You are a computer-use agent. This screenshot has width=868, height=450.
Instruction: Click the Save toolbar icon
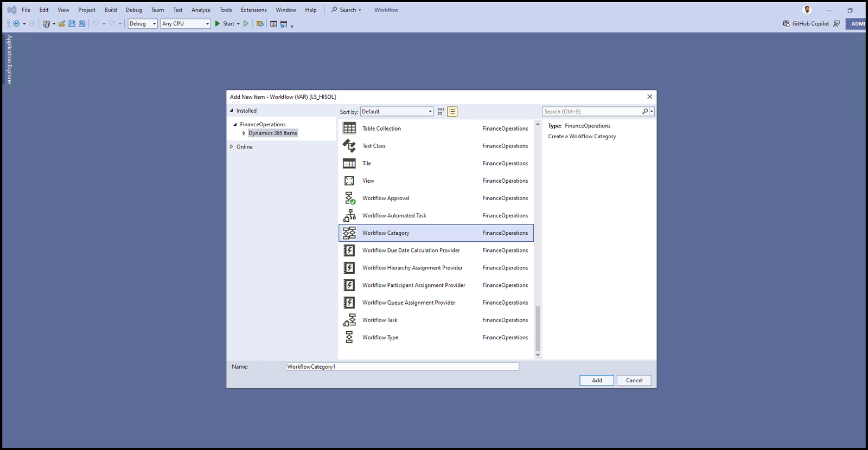click(x=72, y=23)
